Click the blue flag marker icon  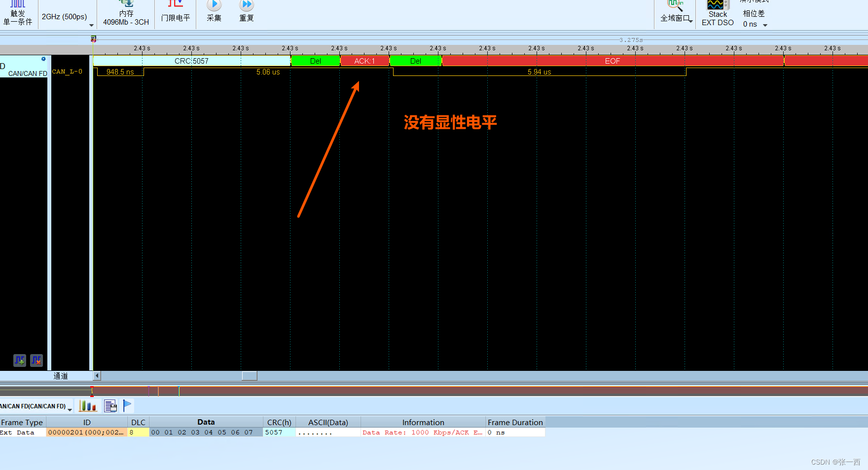point(127,406)
